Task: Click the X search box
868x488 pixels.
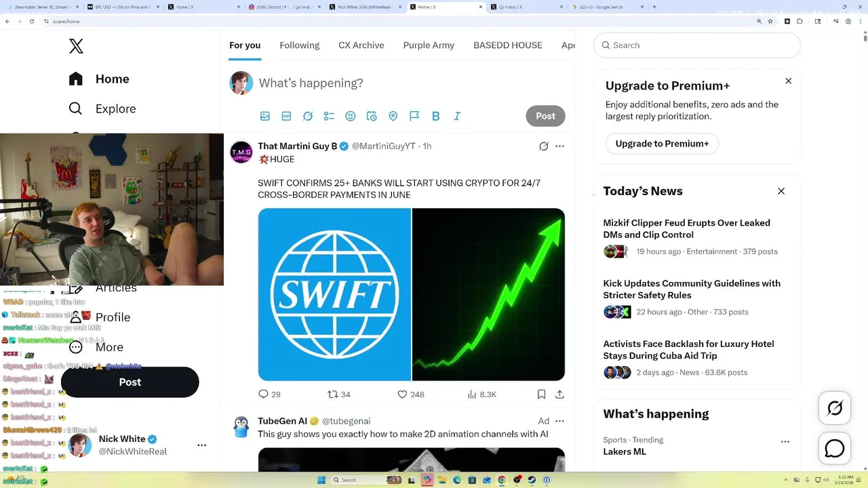Action: point(697,45)
